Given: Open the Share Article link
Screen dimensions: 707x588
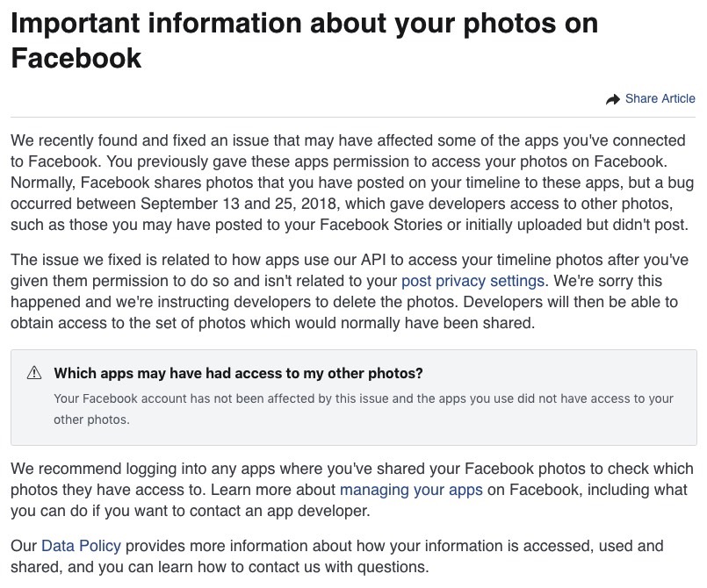Looking at the screenshot, I should pos(660,98).
